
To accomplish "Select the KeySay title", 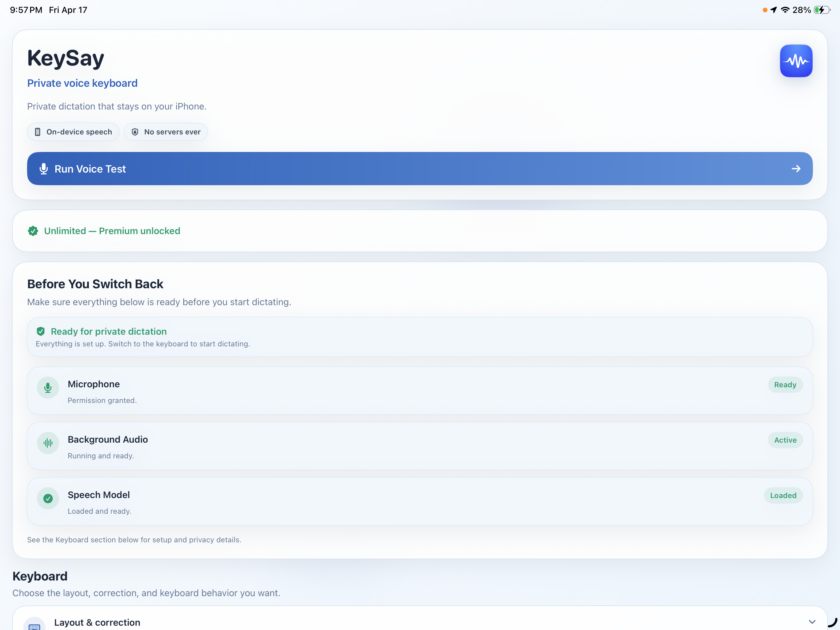I will [65, 58].
